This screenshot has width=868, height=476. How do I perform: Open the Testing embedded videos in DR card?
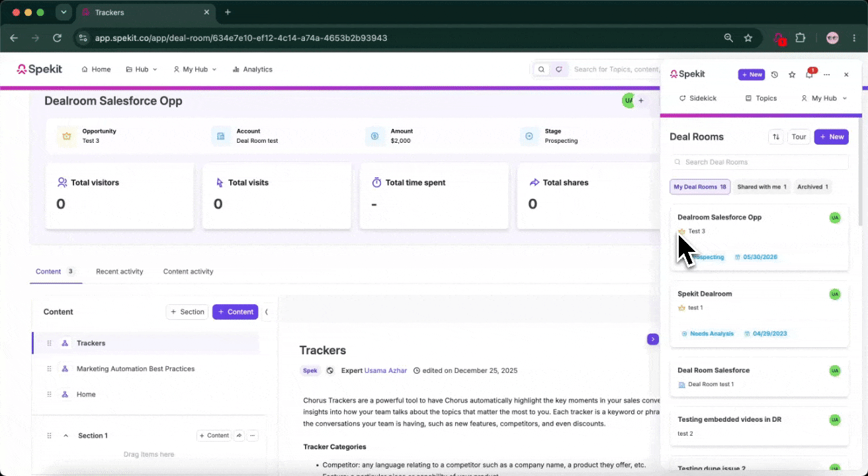(x=759, y=427)
